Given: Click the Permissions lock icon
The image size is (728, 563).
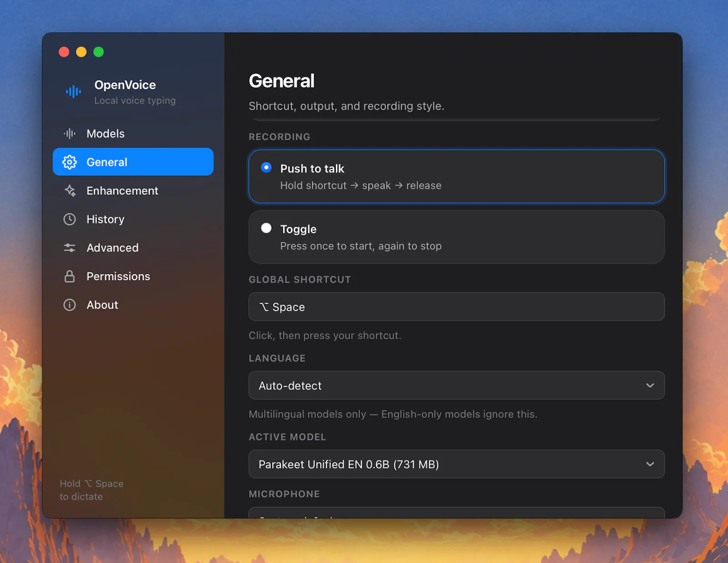Looking at the screenshot, I should point(70,276).
